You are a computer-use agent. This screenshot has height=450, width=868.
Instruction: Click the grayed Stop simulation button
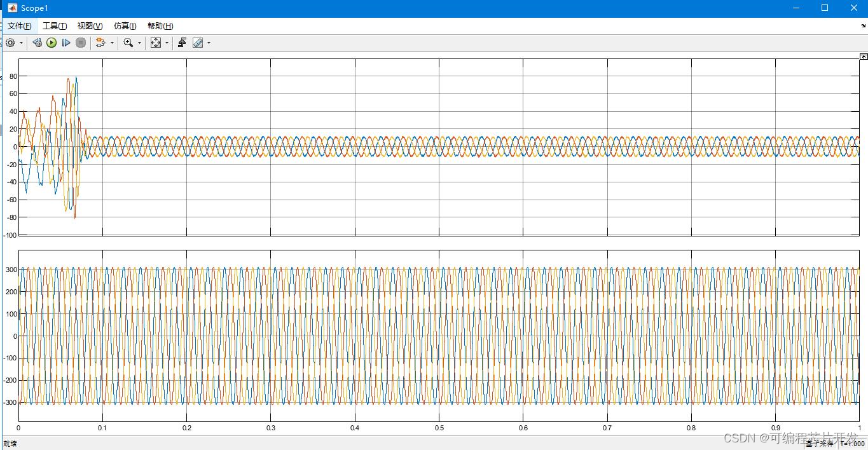pos(81,43)
